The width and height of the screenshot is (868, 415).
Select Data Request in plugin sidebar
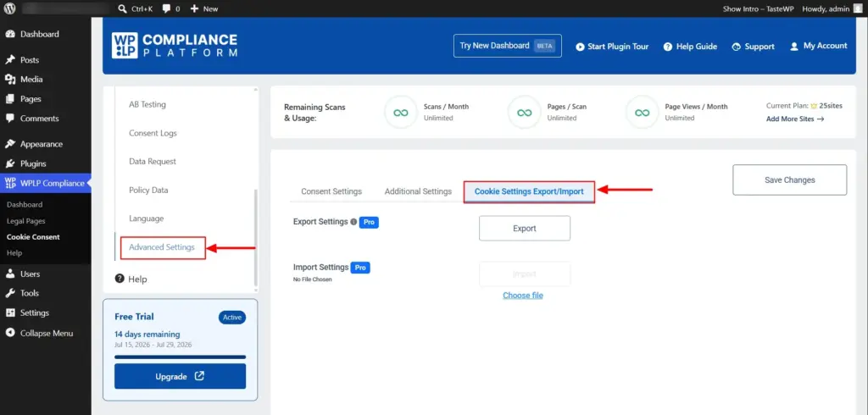(x=153, y=162)
